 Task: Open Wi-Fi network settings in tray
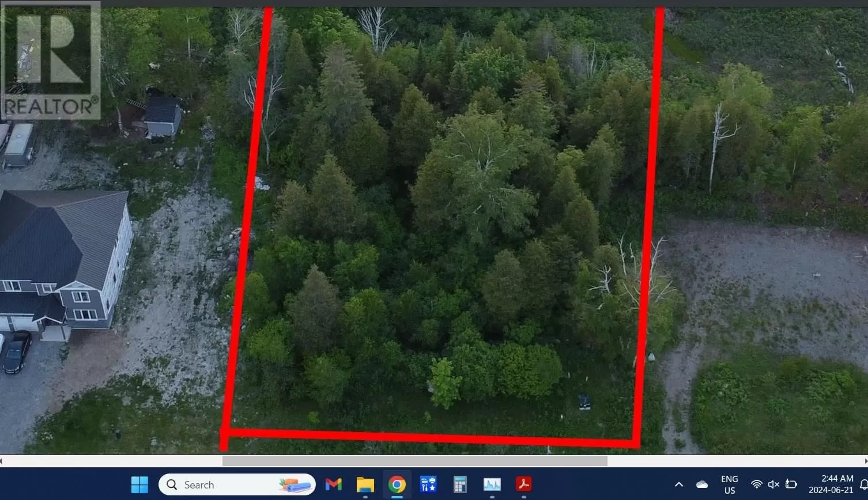757,484
